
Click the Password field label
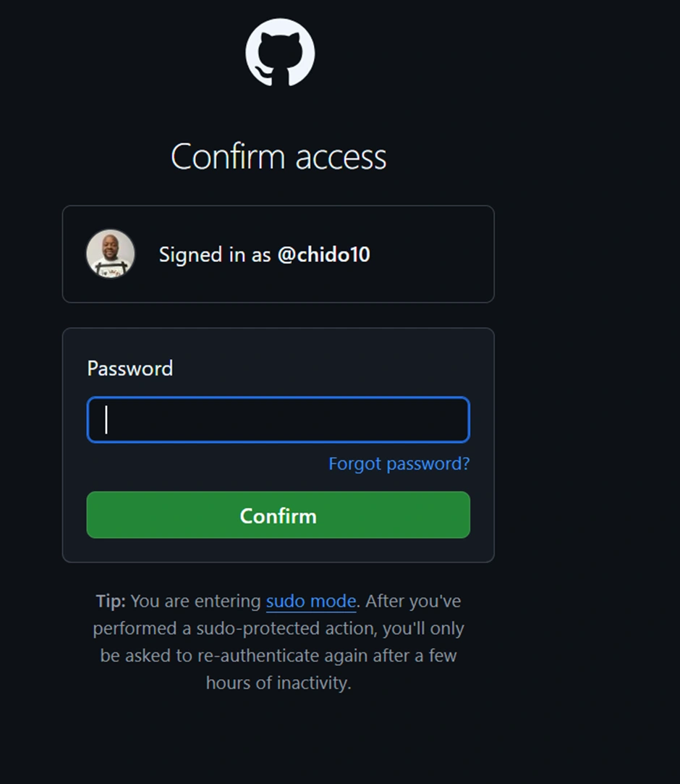pos(130,368)
